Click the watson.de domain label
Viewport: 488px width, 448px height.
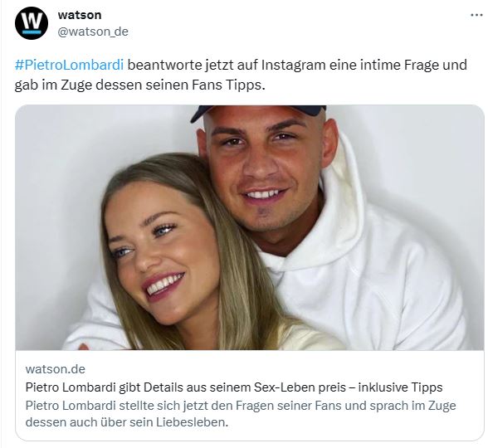[x=56, y=369]
